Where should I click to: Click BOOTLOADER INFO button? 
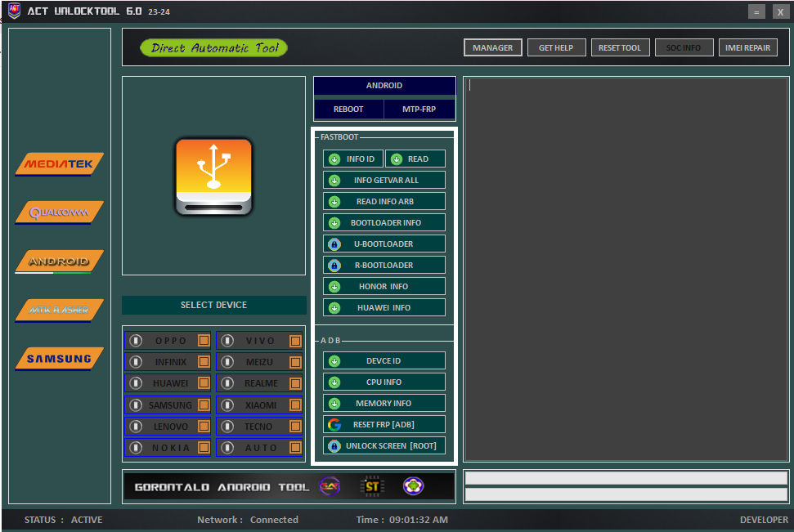(384, 223)
